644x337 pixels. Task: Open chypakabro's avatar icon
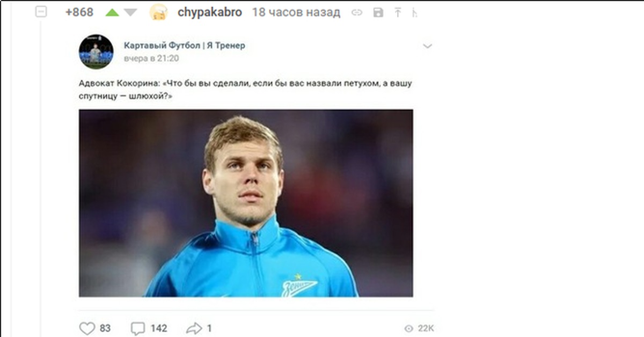tap(158, 12)
